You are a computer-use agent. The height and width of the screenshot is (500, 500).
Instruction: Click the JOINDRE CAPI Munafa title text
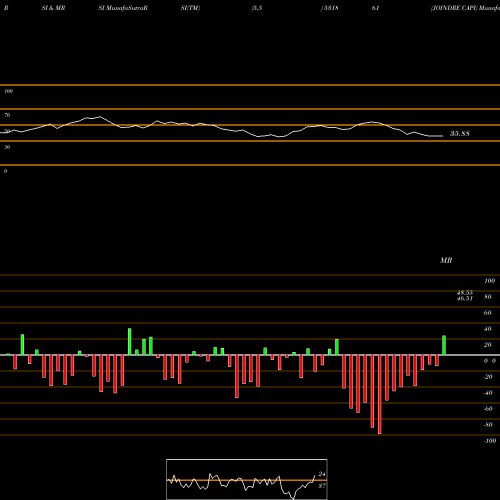pyautogui.click(x=465, y=8)
